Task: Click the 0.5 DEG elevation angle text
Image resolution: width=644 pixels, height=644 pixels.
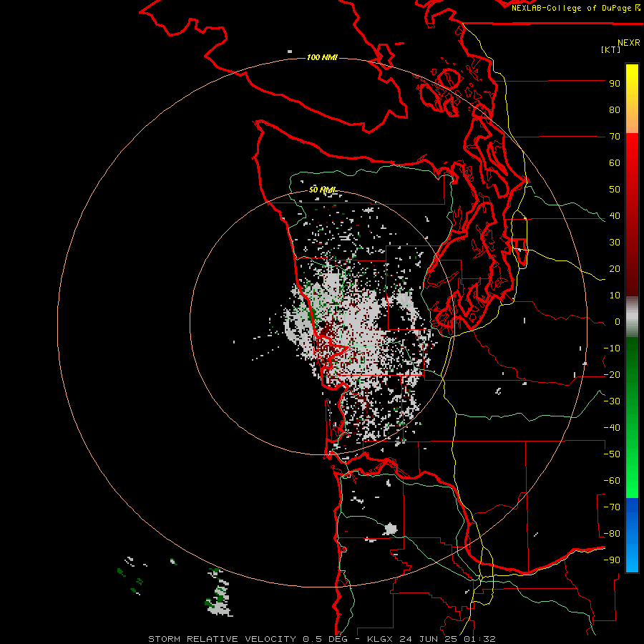Action: click(x=326, y=639)
